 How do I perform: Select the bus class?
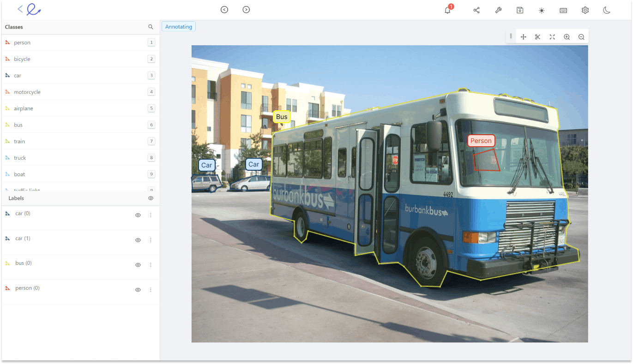[x=81, y=125]
